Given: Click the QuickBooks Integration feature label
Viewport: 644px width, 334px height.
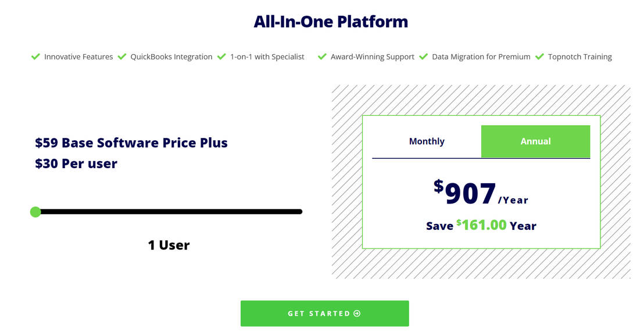Looking at the screenshot, I should click(171, 57).
